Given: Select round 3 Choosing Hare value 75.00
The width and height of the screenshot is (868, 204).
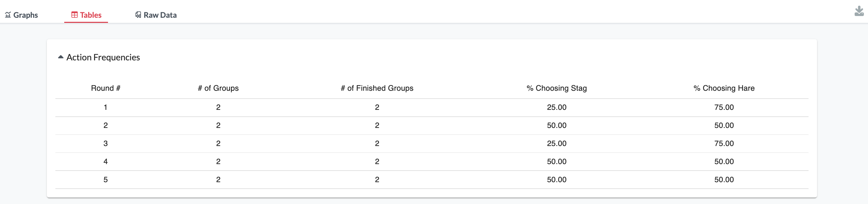Looking at the screenshot, I should pyautogui.click(x=724, y=143).
